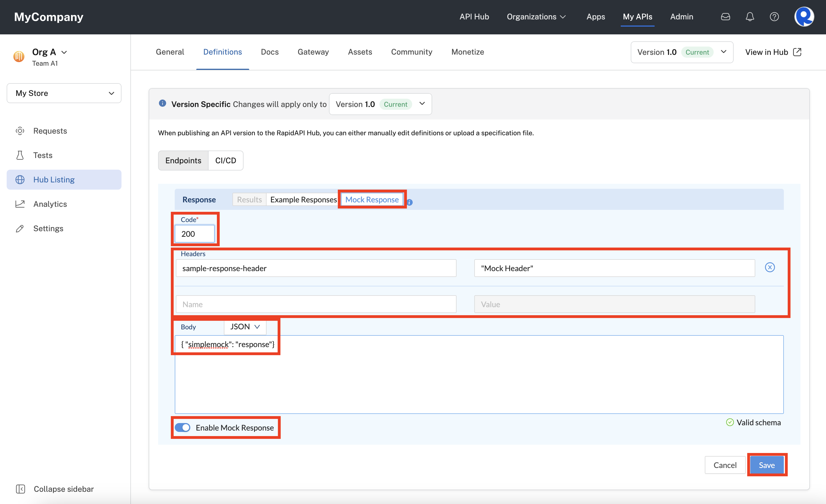
Task: Open the notifications bell
Action: 750,17
